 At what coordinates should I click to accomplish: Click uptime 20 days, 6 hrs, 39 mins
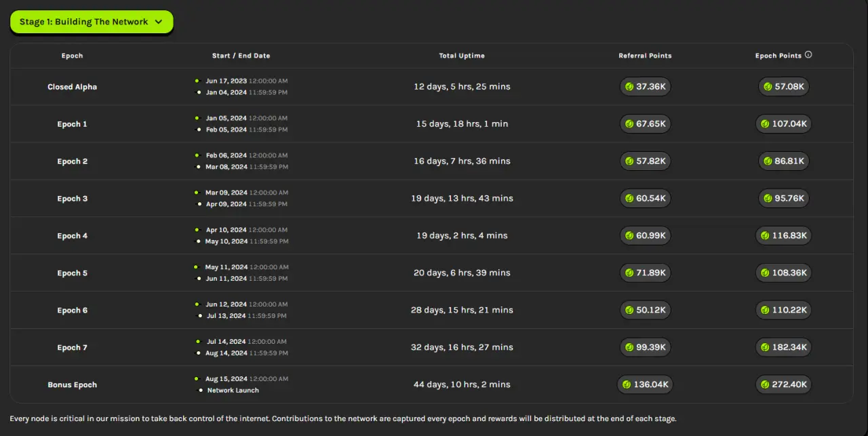point(462,273)
